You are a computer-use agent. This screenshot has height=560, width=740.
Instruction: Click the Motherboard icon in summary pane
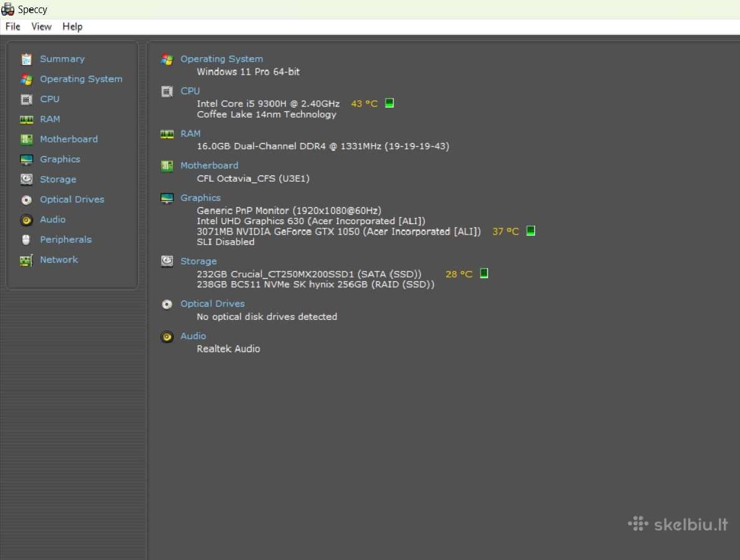click(x=167, y=166)
